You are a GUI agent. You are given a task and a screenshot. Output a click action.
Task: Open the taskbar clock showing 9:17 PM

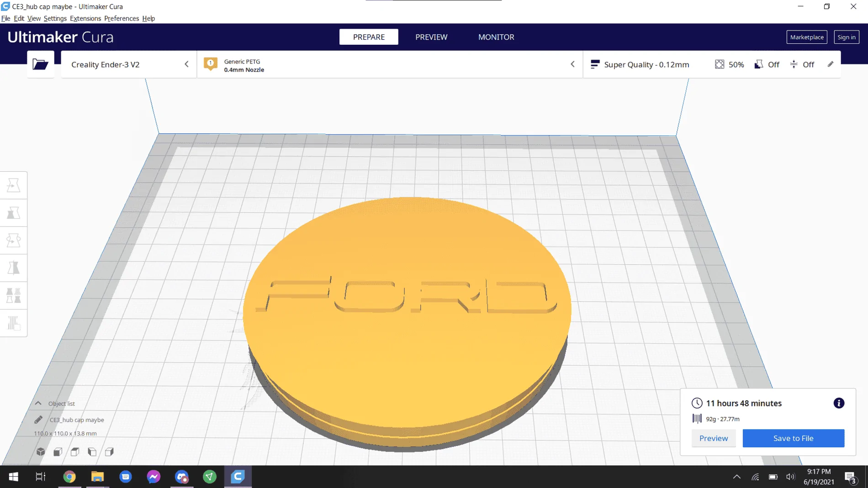819,477
